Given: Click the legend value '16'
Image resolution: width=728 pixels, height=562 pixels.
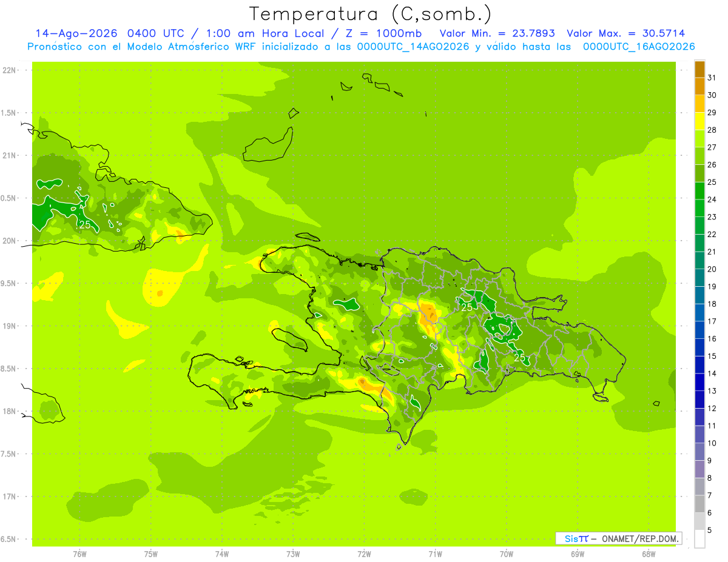Looking at the screenshot, I should [712, 339].
